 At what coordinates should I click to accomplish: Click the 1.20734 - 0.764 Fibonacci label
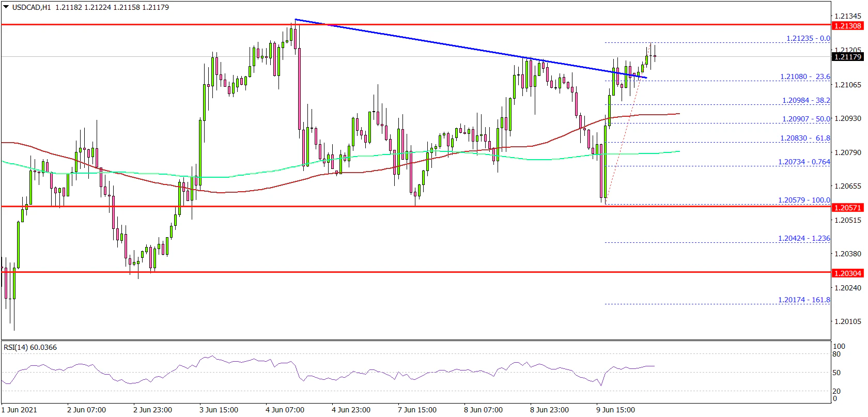804,162
